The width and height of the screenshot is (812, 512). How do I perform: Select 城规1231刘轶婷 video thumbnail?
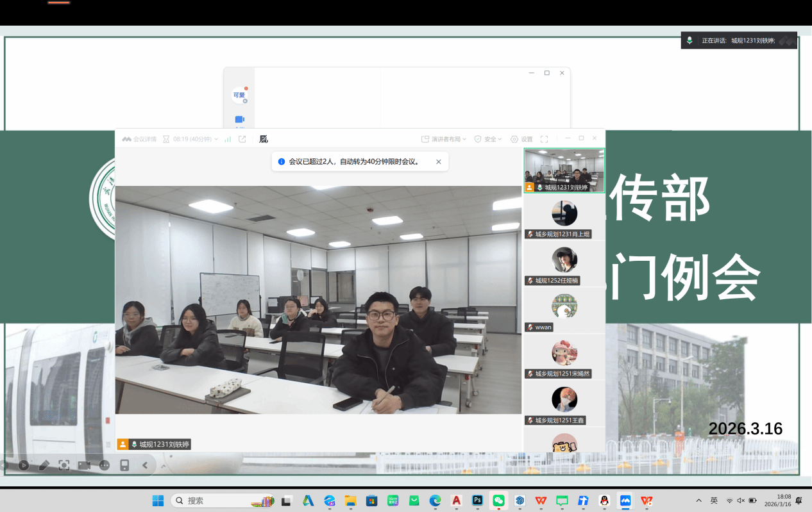pos(564,170)
